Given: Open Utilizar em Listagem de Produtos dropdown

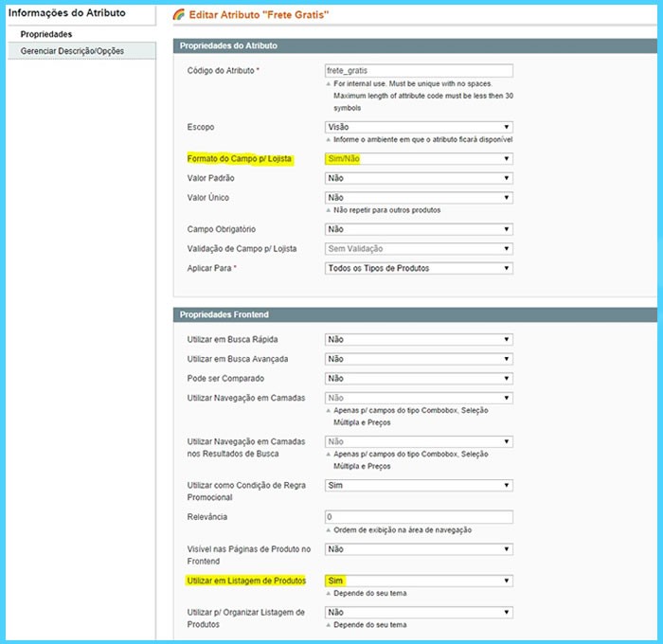Looking at the screenshot, I should [x=419, y=581].
